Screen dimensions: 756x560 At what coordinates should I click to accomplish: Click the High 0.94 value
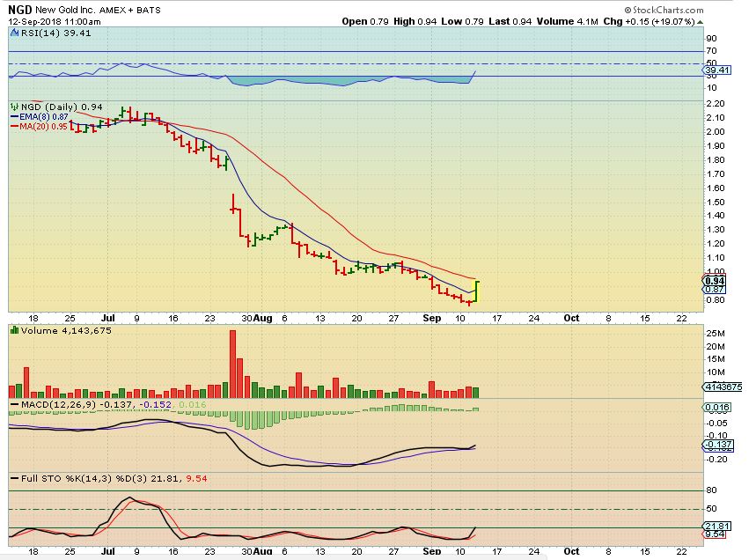(415, 21)
